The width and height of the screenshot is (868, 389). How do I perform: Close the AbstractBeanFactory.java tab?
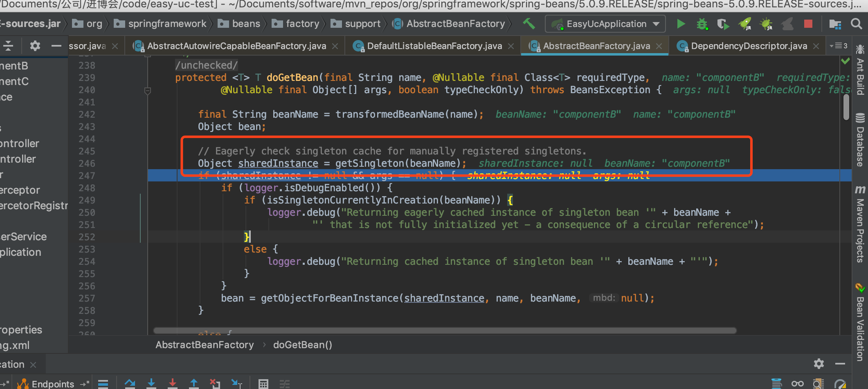click(x=659, y=46)
